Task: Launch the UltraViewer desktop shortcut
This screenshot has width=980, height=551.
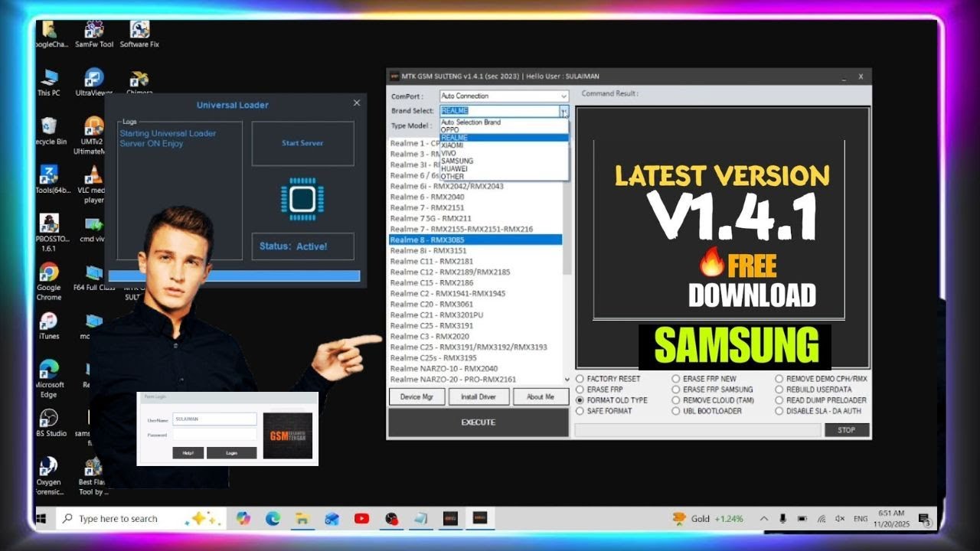Action: coord(94,83)
